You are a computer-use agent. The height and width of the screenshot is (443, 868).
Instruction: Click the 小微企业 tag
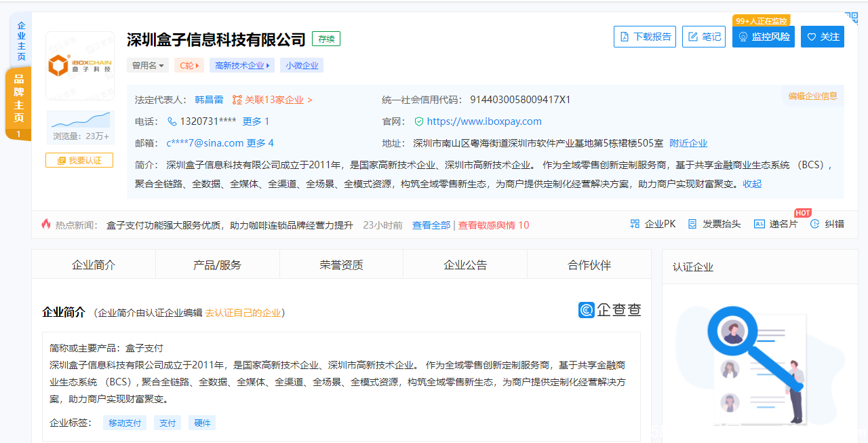pos(302,66)
